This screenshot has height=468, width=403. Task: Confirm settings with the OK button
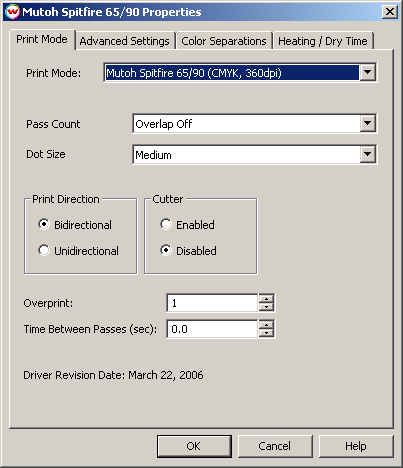click(194, 446)
